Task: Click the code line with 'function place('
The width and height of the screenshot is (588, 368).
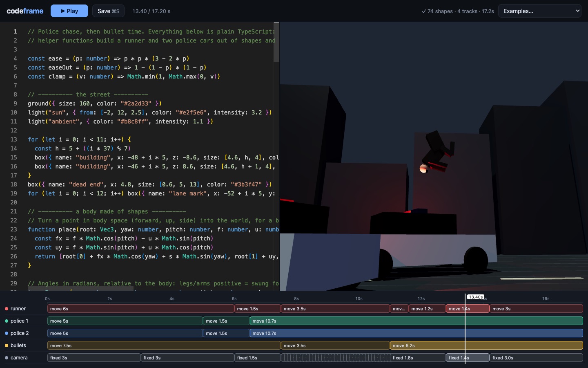Action: [153, 229]
